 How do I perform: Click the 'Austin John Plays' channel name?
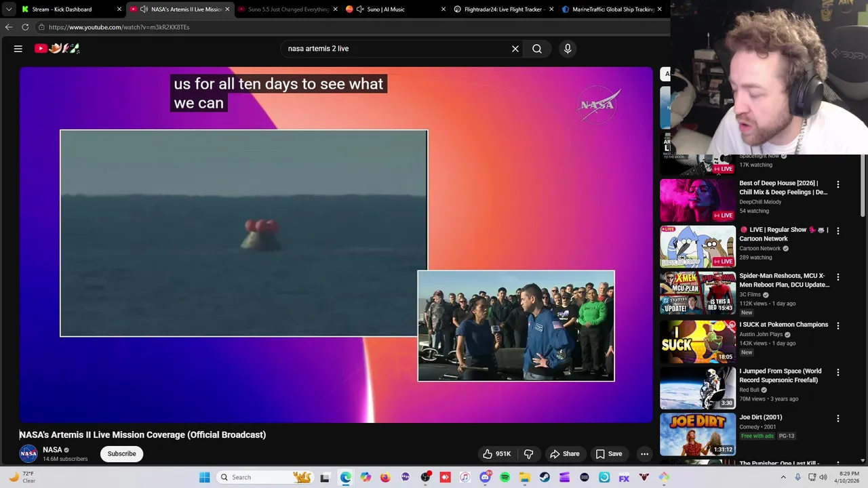pos(760,334)
